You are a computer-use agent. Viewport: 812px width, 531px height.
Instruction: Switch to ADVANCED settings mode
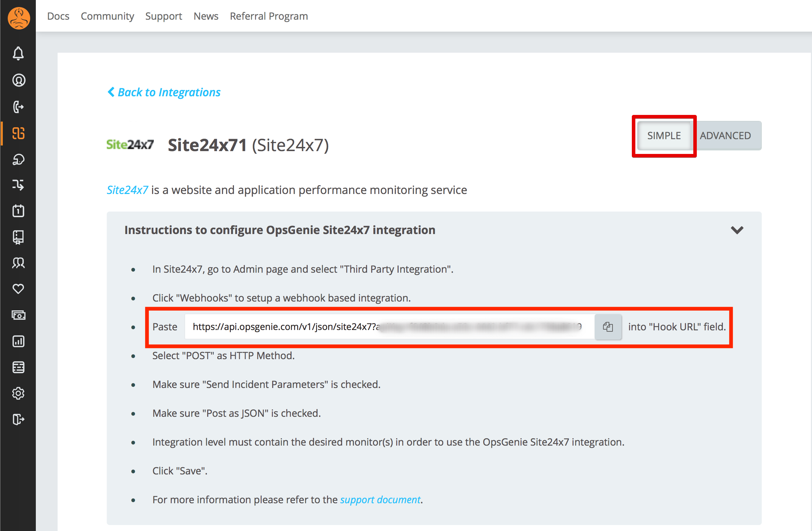[x=725, y=136]
